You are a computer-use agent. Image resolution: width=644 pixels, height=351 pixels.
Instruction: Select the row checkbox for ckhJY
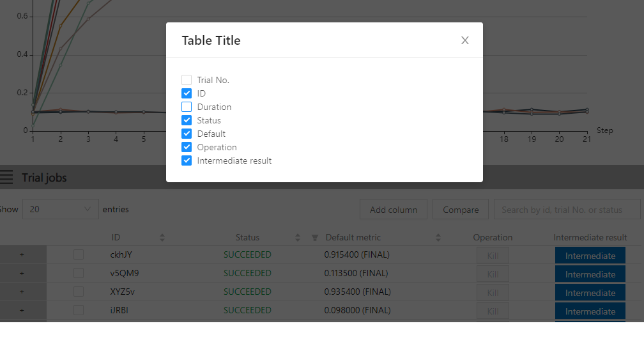coord(79,254)
